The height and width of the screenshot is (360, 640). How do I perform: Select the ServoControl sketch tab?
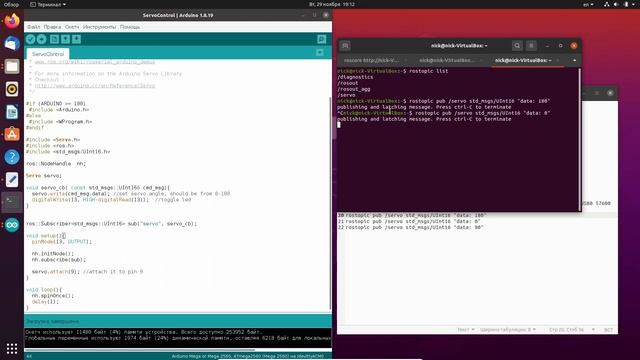click(48, 54)
